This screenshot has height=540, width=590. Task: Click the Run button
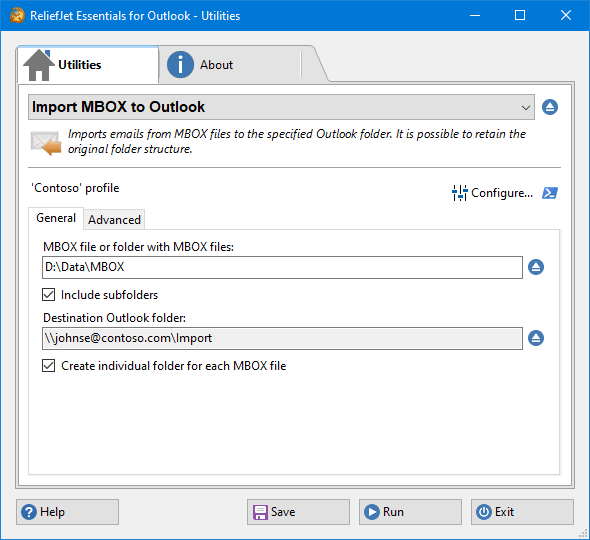coord(410,512)
